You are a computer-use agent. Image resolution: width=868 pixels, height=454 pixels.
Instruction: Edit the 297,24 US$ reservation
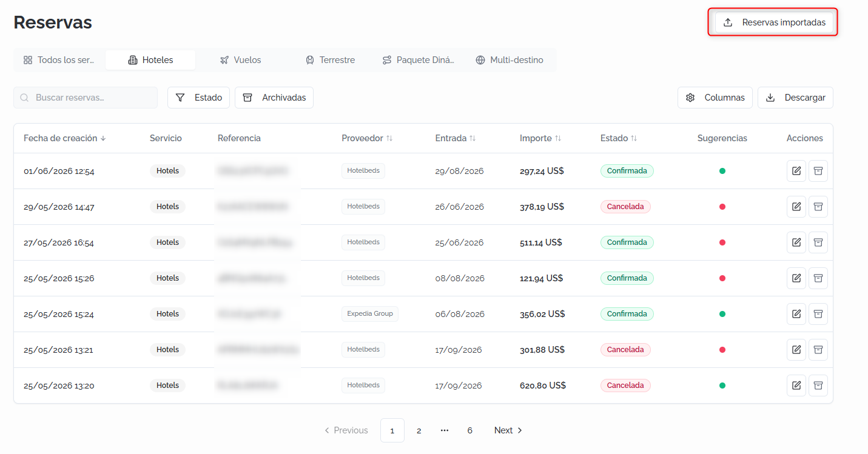pos(796,171)
